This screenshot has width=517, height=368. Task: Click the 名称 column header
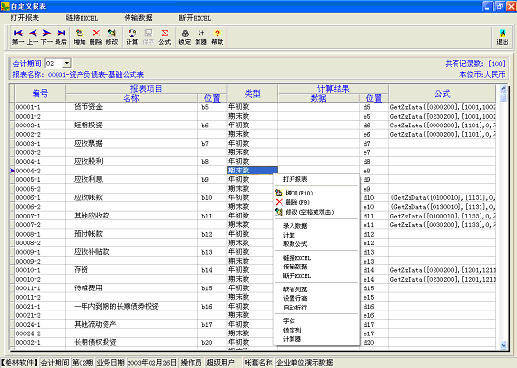click(132, 98)
